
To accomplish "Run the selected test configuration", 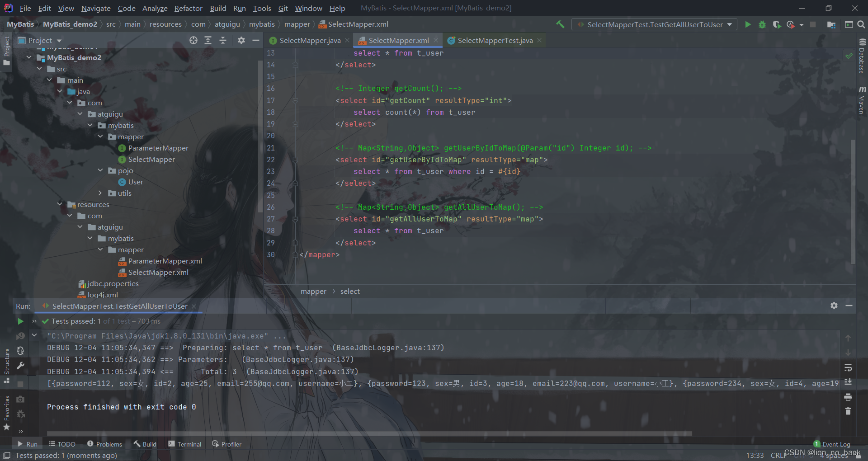I will 748,24.
